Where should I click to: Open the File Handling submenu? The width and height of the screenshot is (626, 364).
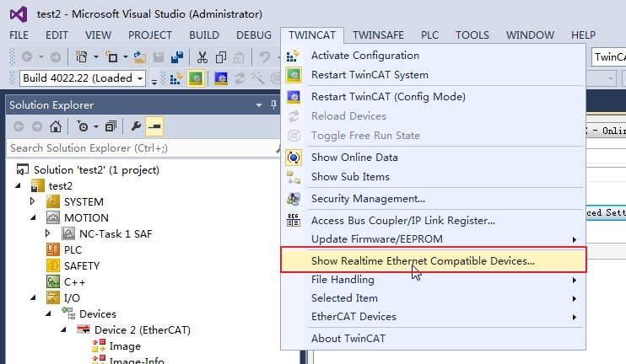[x=433, y=280]
